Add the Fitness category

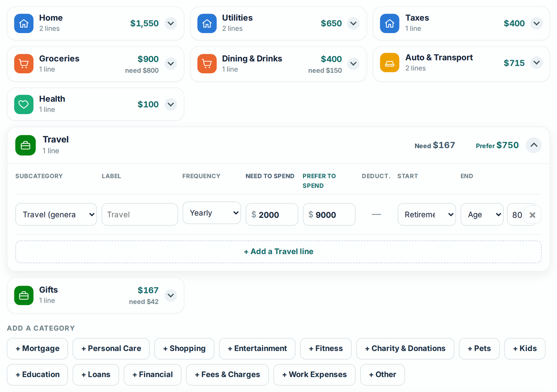(x=326, y=349)
